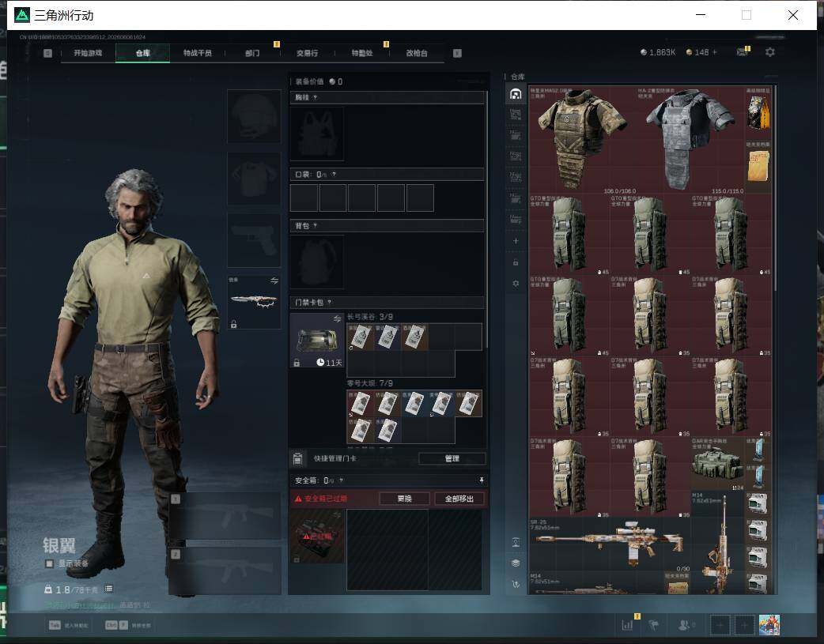Image resolution: width=824 pixels, height=644 pixels.
Task: Click the lock icon in stash sidebar
Action: 516,262
